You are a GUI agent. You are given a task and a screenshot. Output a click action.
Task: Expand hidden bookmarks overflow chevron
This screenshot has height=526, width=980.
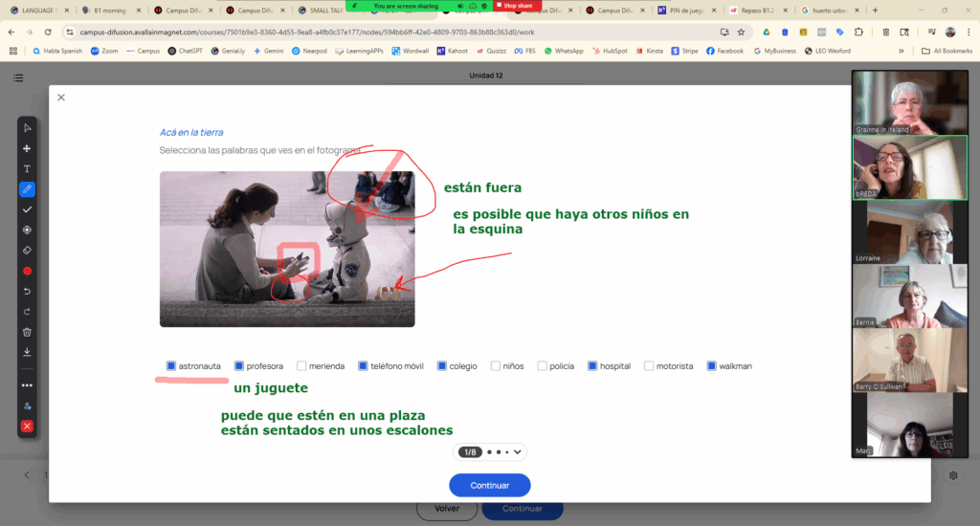coord(902,52)
